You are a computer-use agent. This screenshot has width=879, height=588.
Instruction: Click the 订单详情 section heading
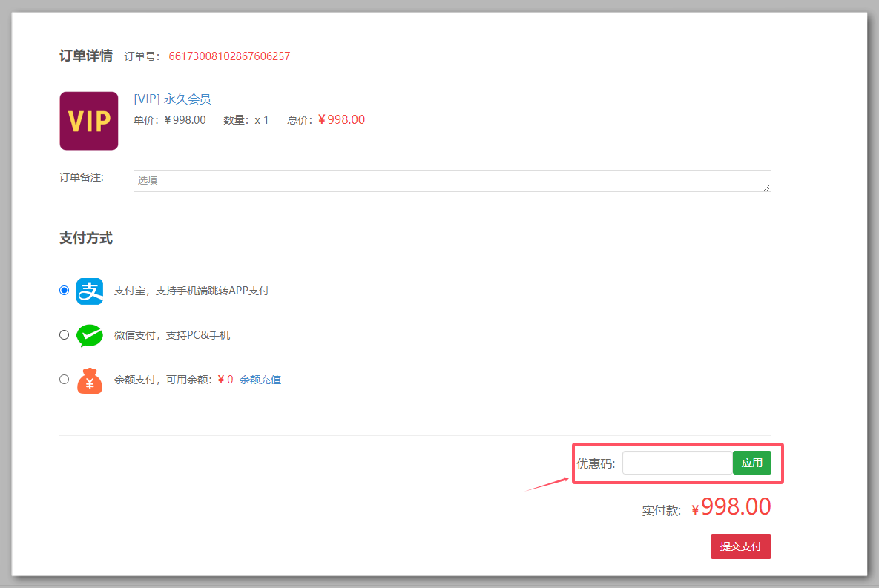coord(86,56)
